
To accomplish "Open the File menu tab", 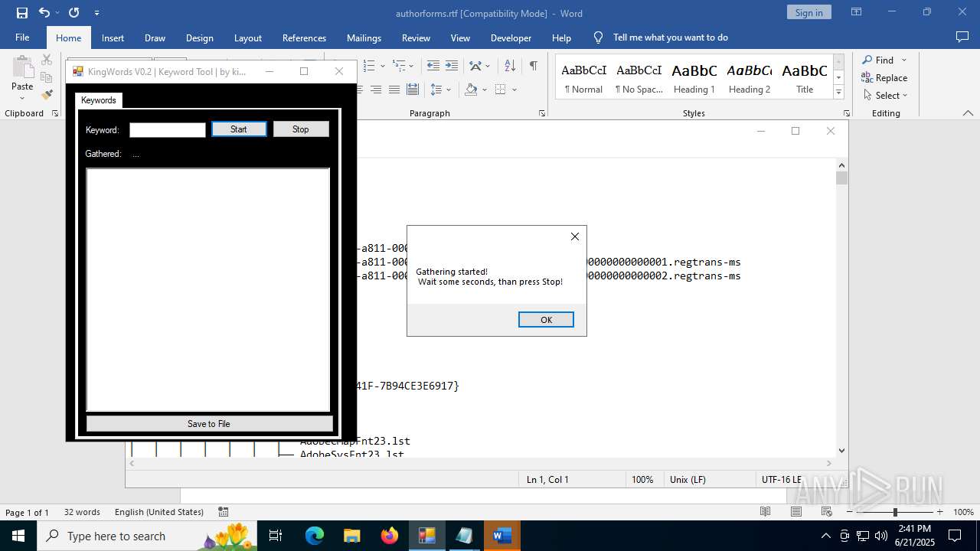I will coord(22,37).
